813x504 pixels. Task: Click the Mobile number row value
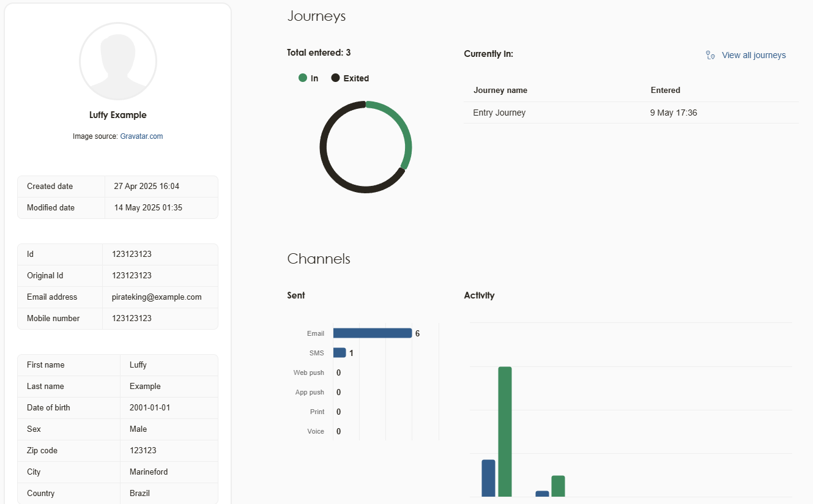[x=132, y=319]
